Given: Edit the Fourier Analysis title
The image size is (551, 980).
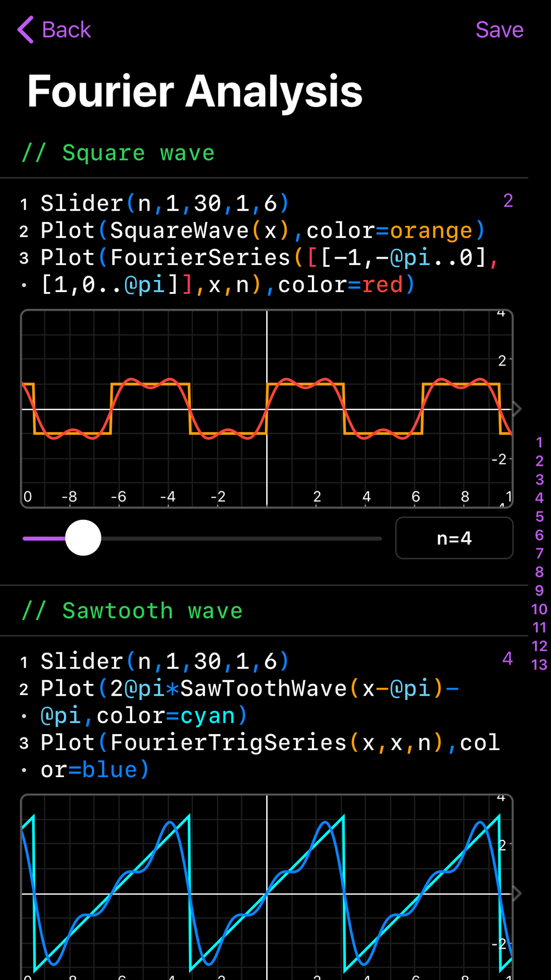Looking at the screenshot, I should point(195,91).
